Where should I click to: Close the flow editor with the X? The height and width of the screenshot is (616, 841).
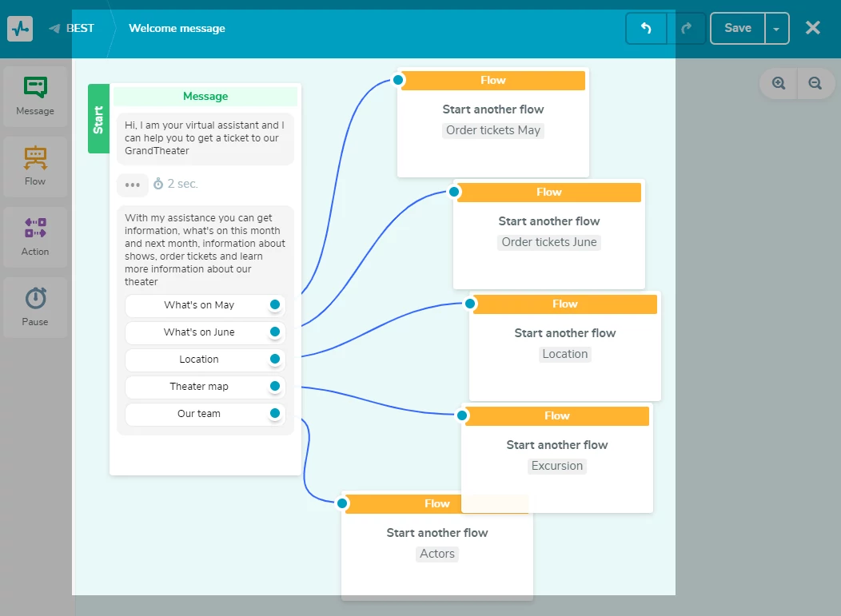(813, 28)
